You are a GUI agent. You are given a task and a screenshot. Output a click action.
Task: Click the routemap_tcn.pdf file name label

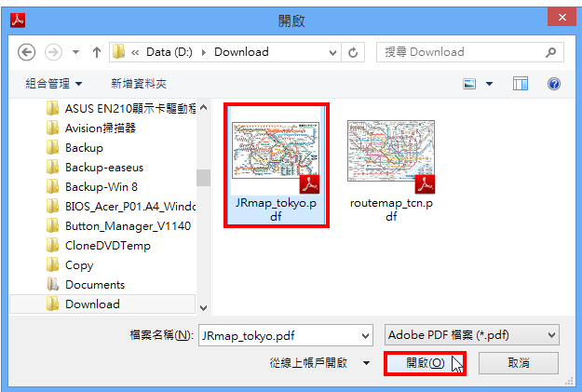pyautogui.click(x=391, y=210)
